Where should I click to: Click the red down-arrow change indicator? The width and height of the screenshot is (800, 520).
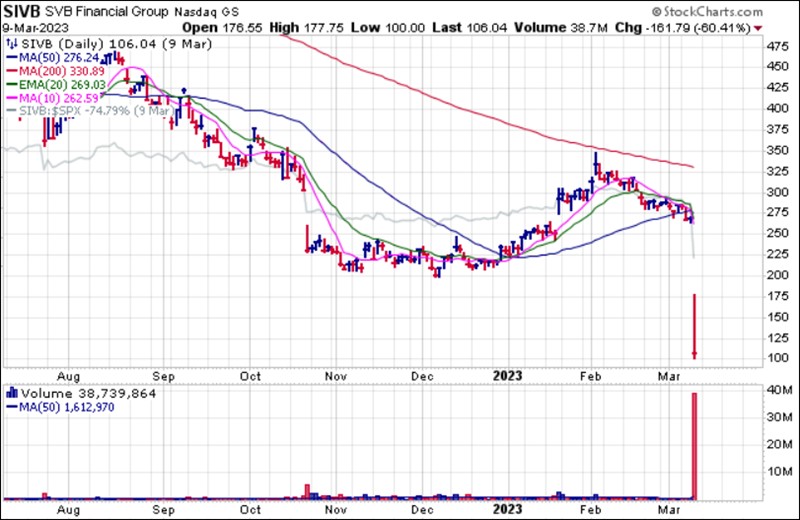click(x=758, y=29)
